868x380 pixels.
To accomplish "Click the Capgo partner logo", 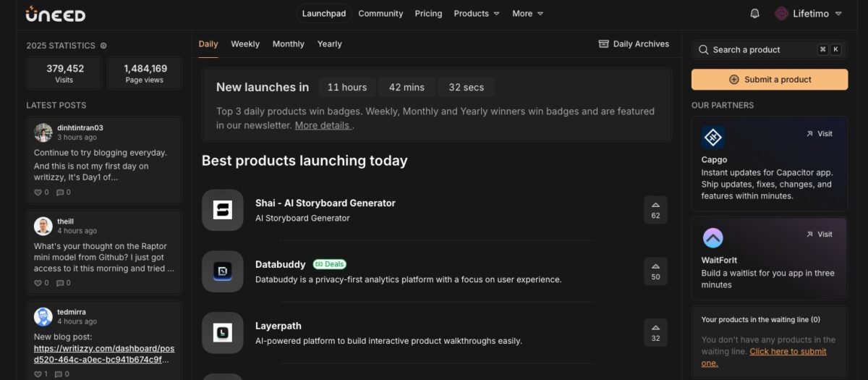I will click(712, 137).
